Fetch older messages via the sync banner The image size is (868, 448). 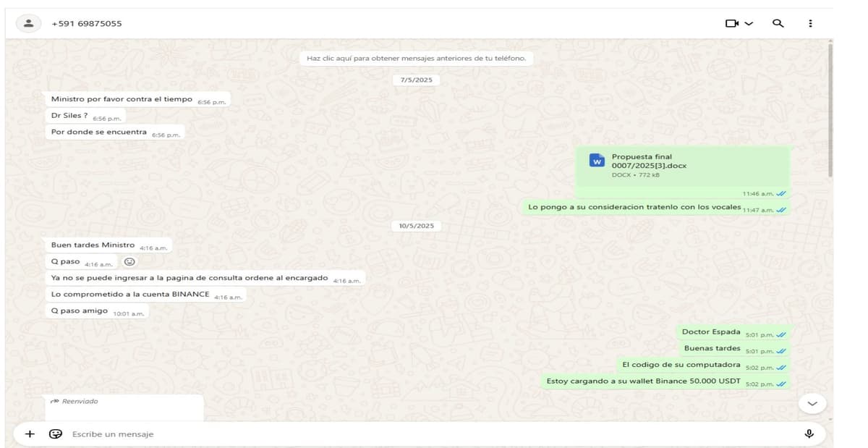[x=417, y=58]
